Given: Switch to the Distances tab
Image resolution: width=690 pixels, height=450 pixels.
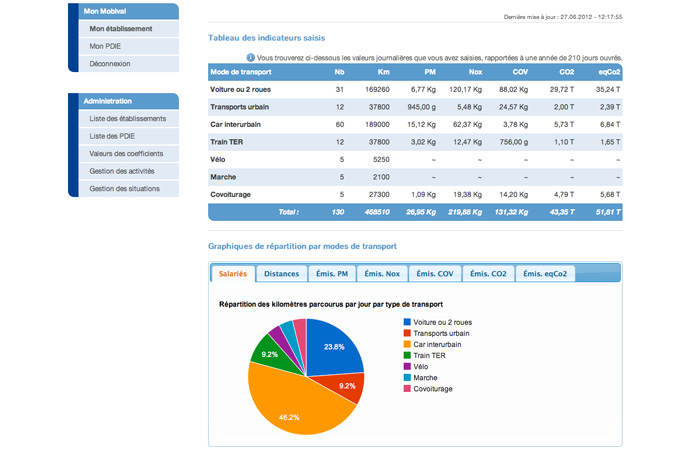Looking at the screenshot, I should pyautogui.click(x=281, y=273).
